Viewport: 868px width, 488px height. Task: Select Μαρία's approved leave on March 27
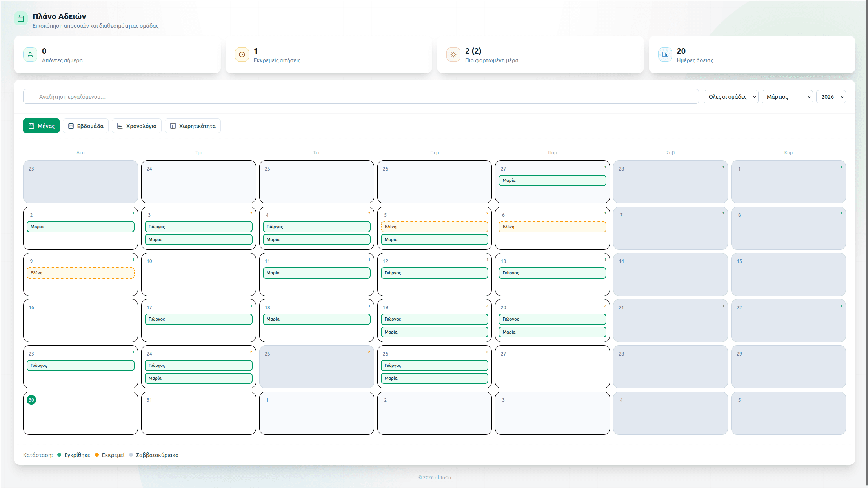pyautogui.click(x=552, y=180)
